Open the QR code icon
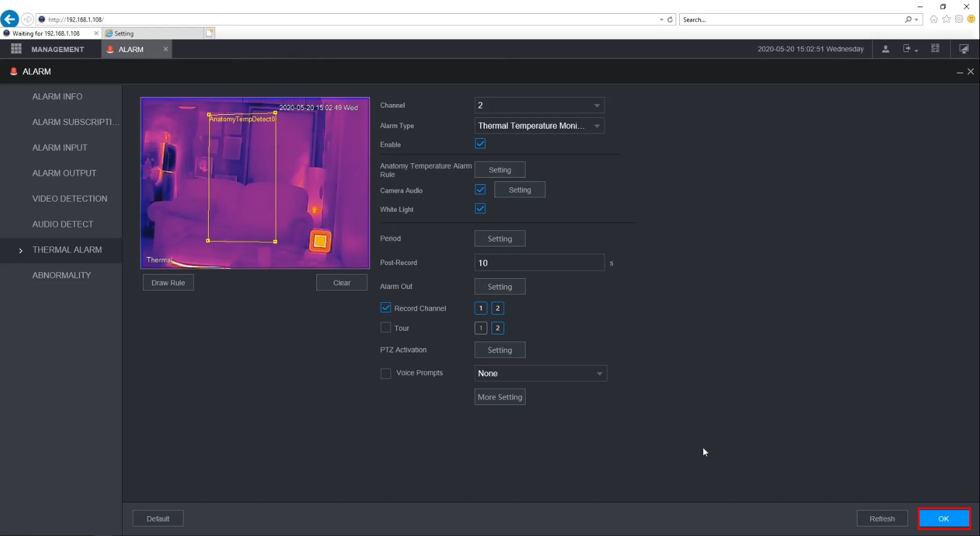The height and width of the screenshot is (536, 980). click(x=935, y=49)
